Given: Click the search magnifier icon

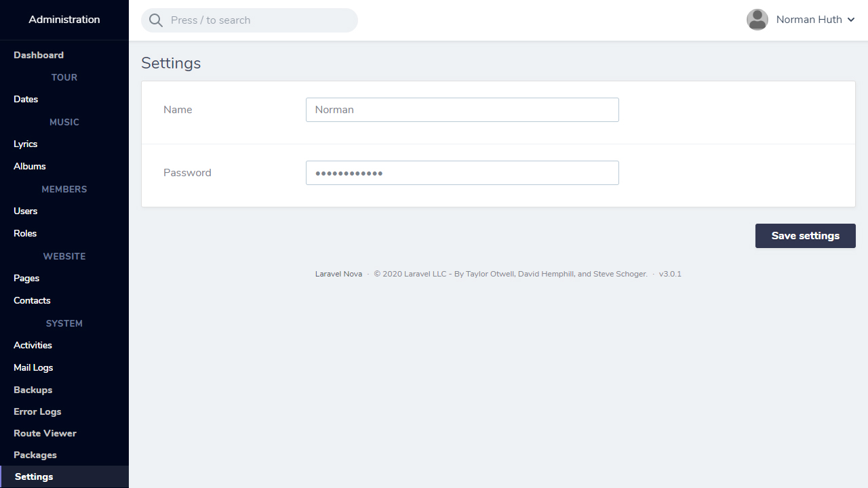Looking at the screenshot, I should (x=156, y=20).
